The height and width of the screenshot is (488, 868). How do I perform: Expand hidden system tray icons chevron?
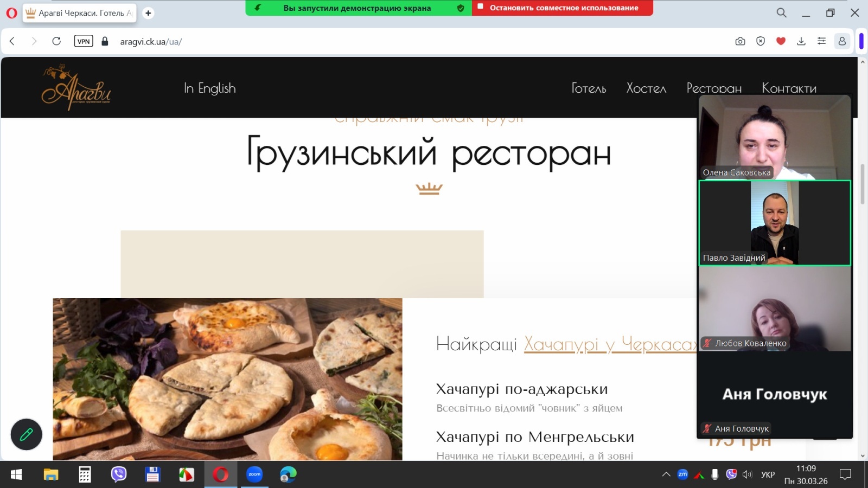[x=666, y=475]
